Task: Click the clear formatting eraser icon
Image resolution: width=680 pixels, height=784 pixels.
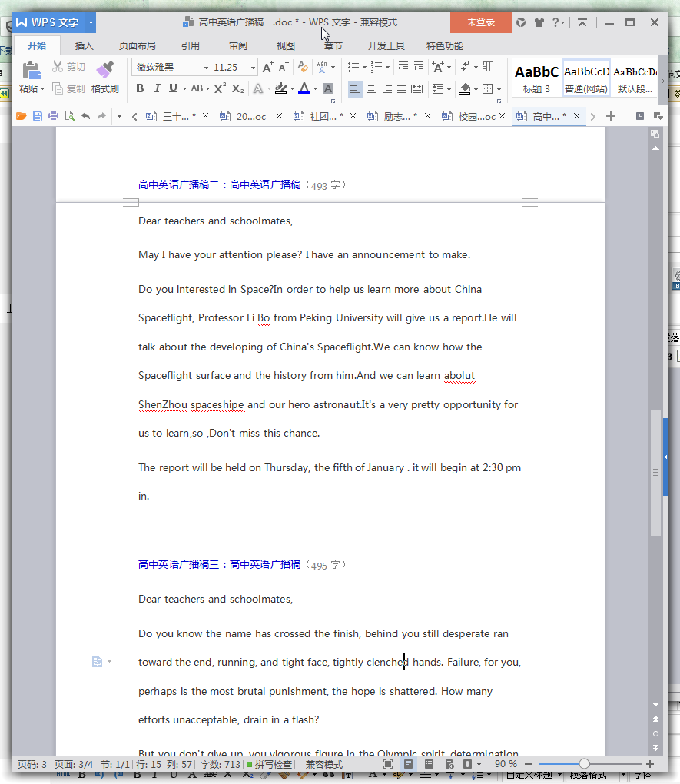Action: pos(303,67)
